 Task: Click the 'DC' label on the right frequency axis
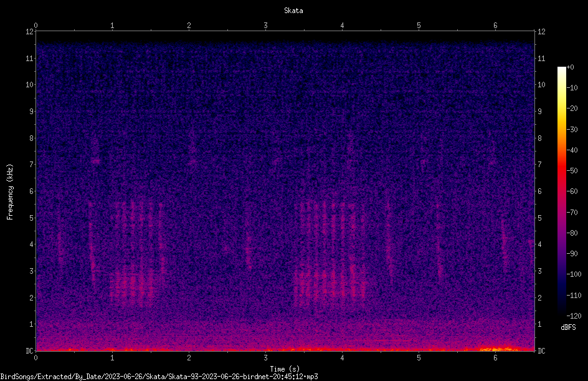[x=541, y=351]
